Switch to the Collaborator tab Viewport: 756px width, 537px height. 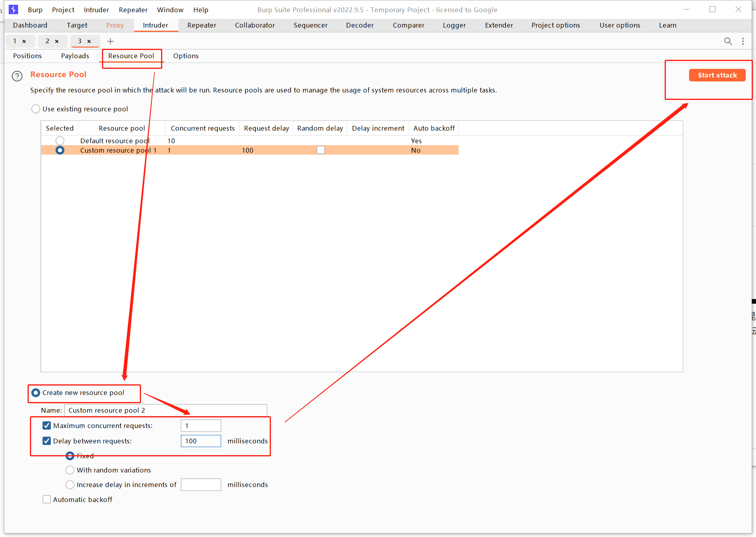pyautogui.click(x=255, y=25)
